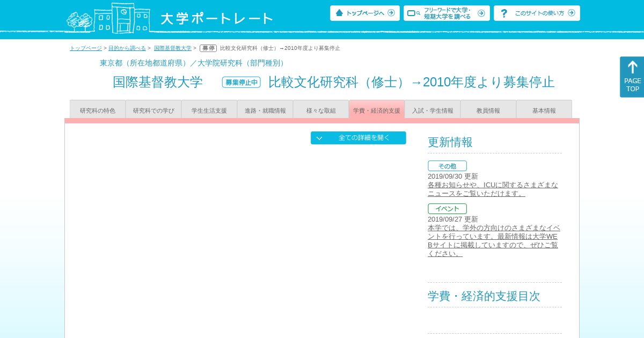This screenshot has width=644, height=338.
Task: Click the 募集停止中 badge beside university name
Action: coord(241,82)
